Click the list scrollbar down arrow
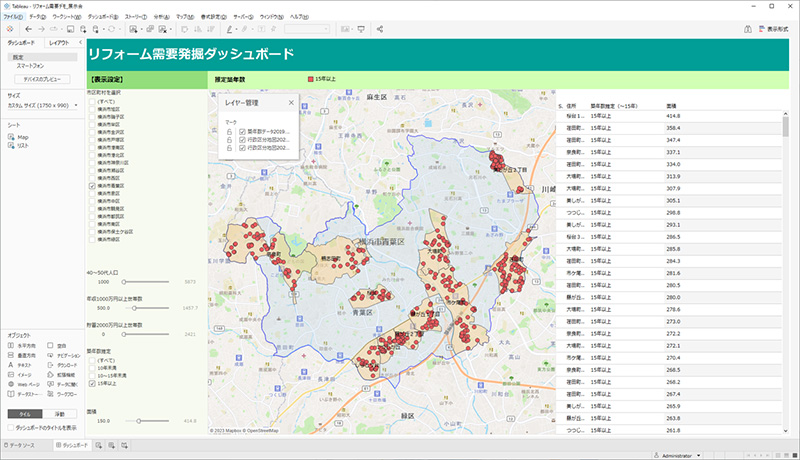 coord(786,430)
